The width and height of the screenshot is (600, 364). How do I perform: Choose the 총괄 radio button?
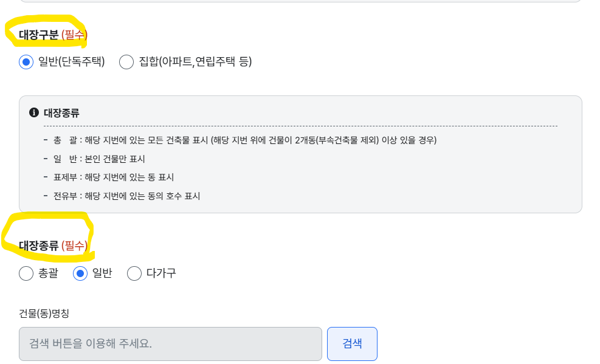coord(26,273)
